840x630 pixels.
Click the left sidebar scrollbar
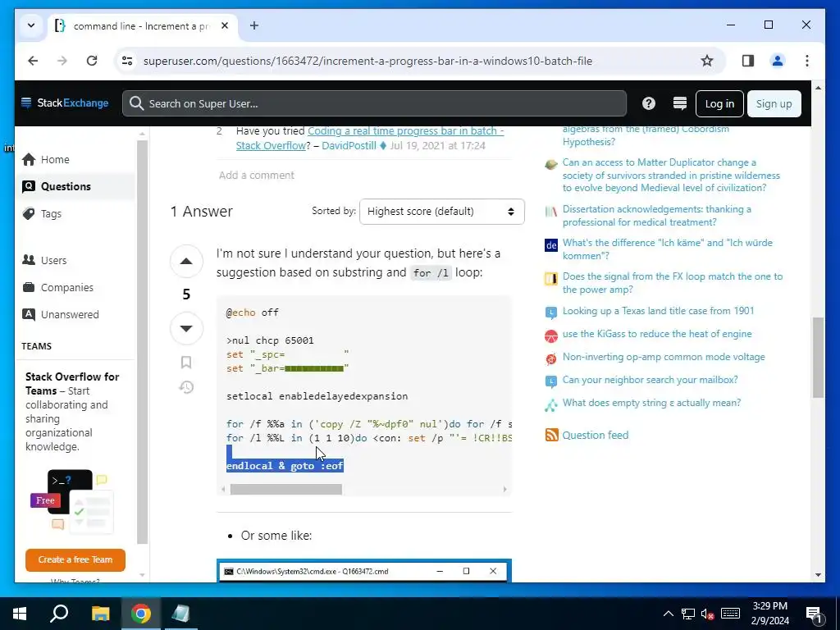(142, 343)
